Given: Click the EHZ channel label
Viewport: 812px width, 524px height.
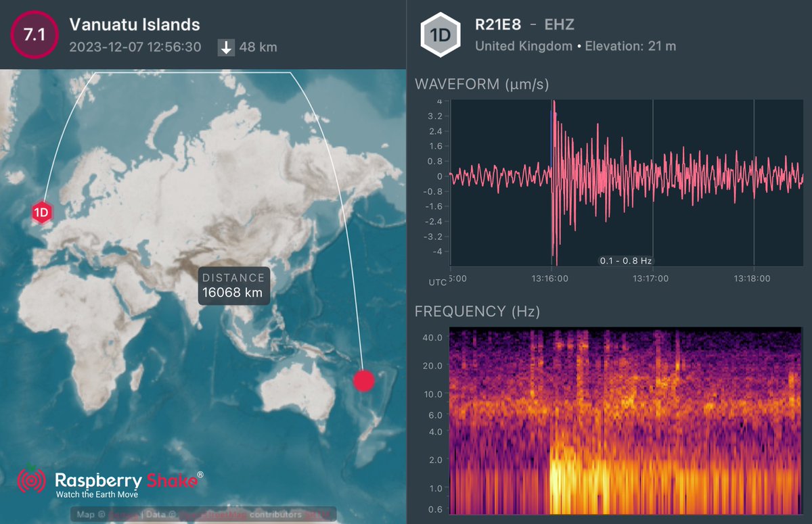Looking at the screenshot, I should click(x=560, y=25).
